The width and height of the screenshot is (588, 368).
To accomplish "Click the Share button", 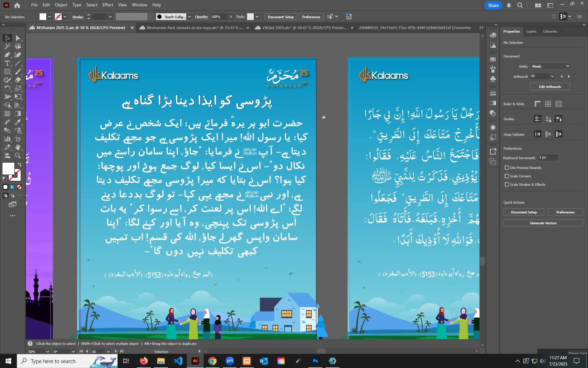I will pos(493,5).
